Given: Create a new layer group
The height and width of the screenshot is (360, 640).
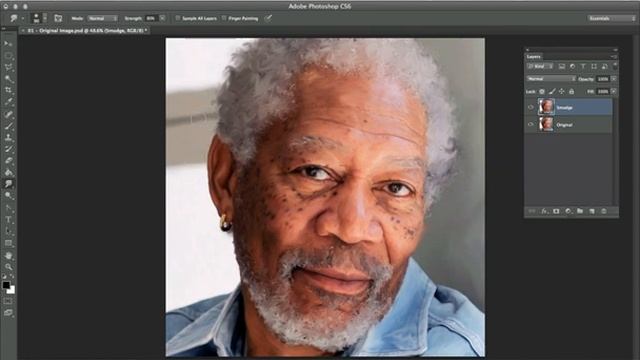Looking at the screenshot, I should point(580,211).
